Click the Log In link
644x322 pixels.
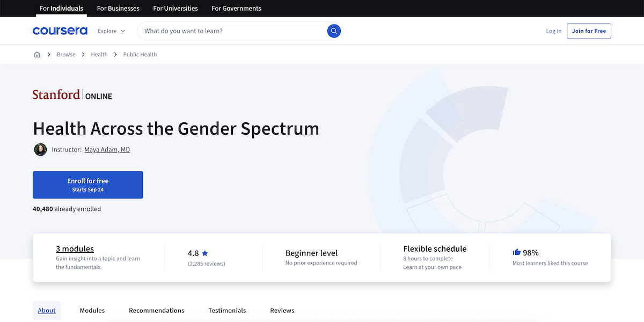pyautogui.click(x=554, y=31)
